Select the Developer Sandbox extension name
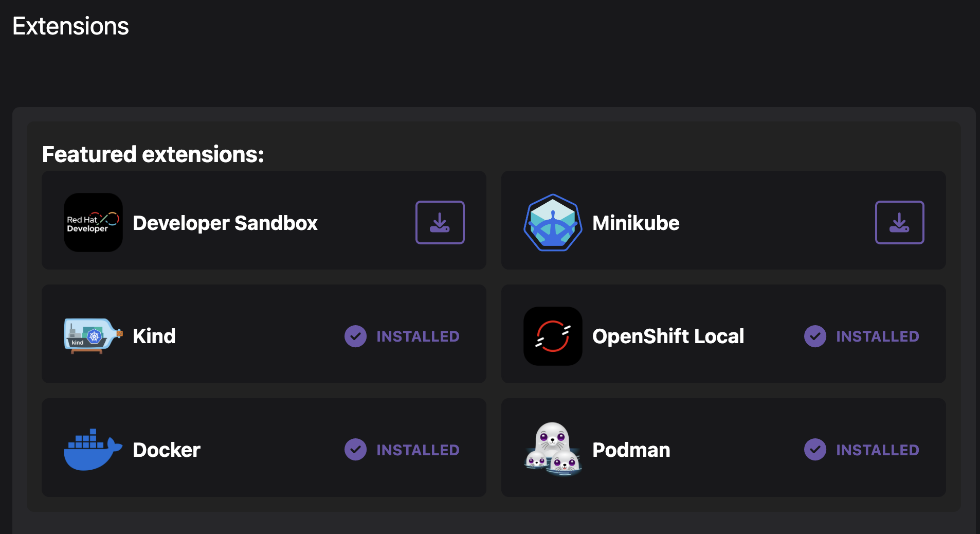The image size is (980, 534). point(225,223)
